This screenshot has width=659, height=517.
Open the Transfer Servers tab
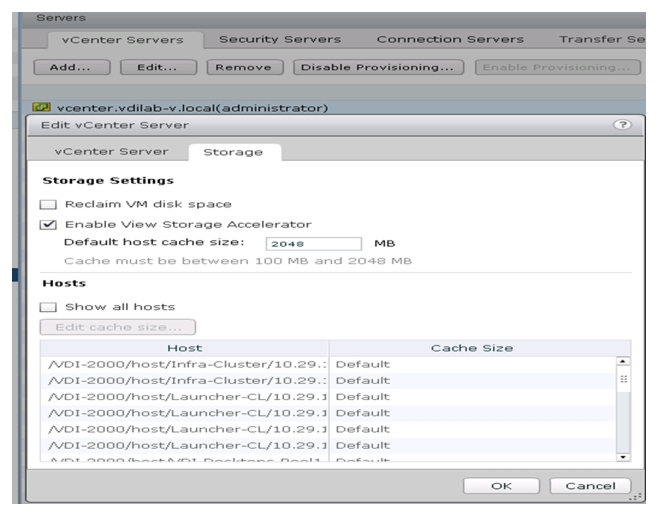[602, 40]
